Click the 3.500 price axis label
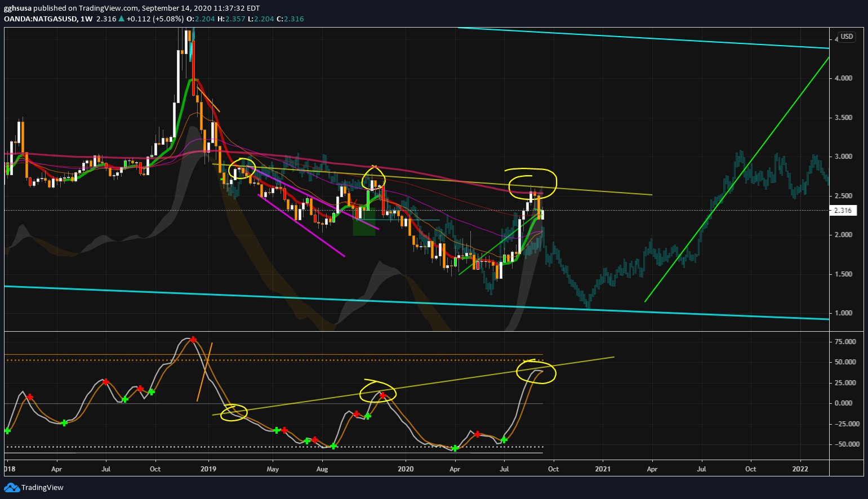This screenshot has height=499, width=868. (844, 118)
